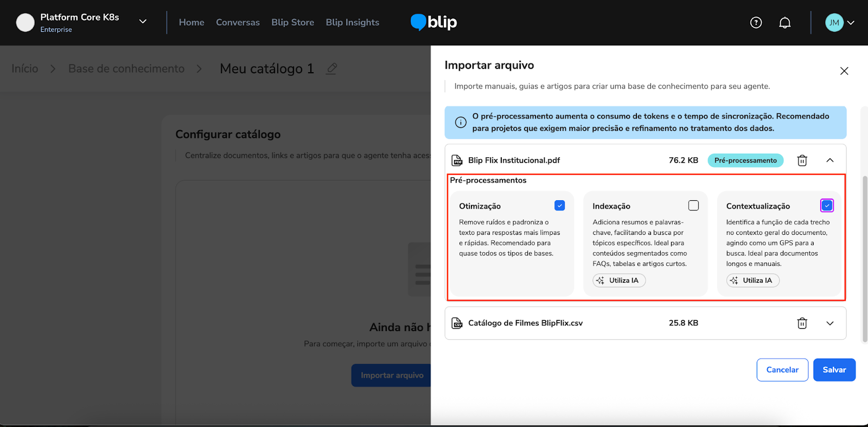Uncheck the Contextualização checkbox
868x427 pixels.
[827, 206]
